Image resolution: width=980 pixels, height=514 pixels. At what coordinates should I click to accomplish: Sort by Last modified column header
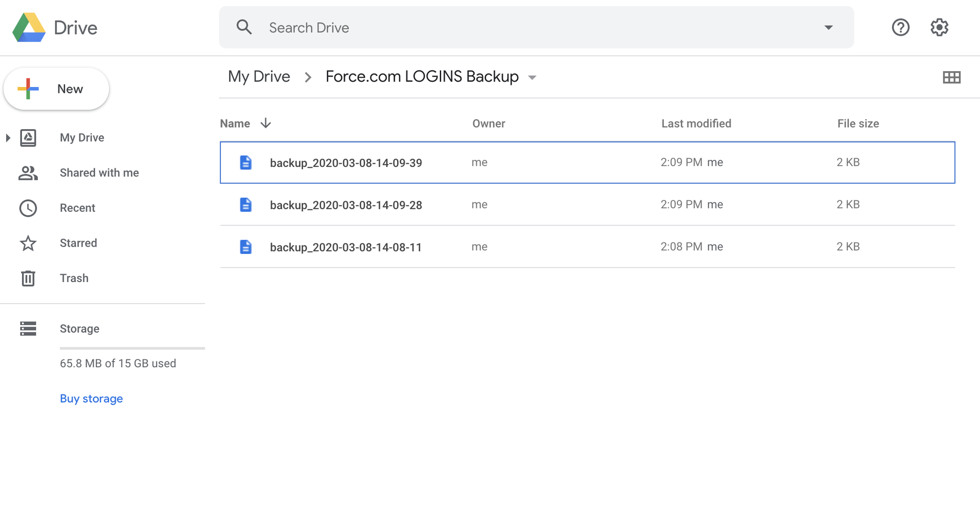696,123
